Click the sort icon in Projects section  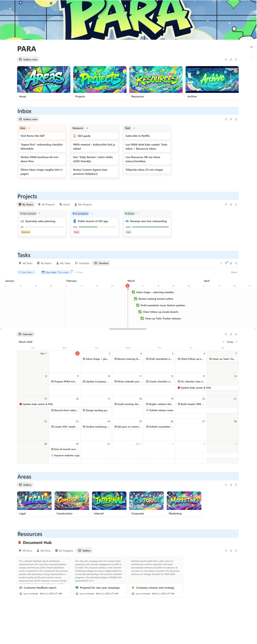click(x=231, y=205)
